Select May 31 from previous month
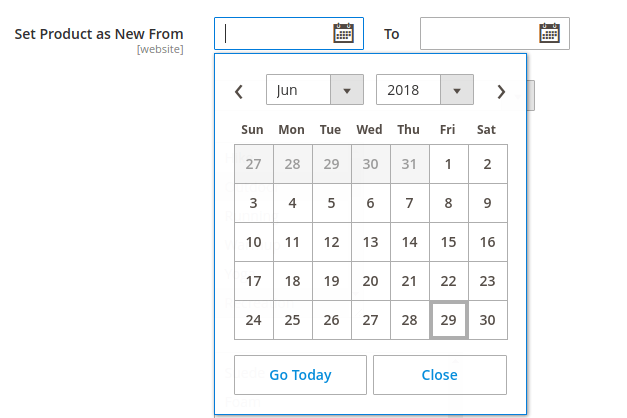This screenshot has width=627, height=418. click(x=409, y=164)
